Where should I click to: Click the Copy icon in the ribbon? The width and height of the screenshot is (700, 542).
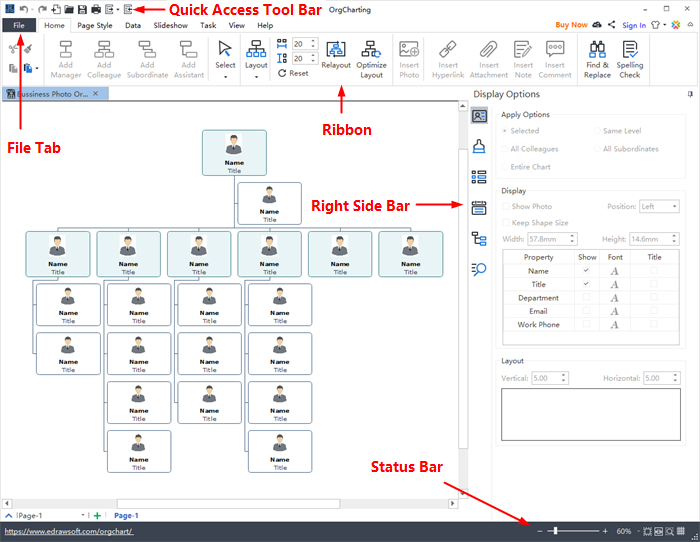(x=13, y=68)
